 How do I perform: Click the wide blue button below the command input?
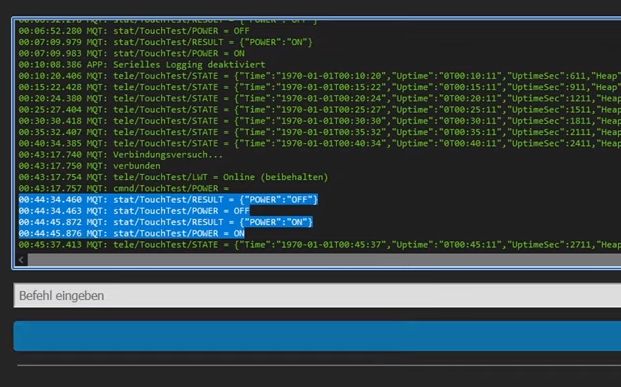coord(317,336)
